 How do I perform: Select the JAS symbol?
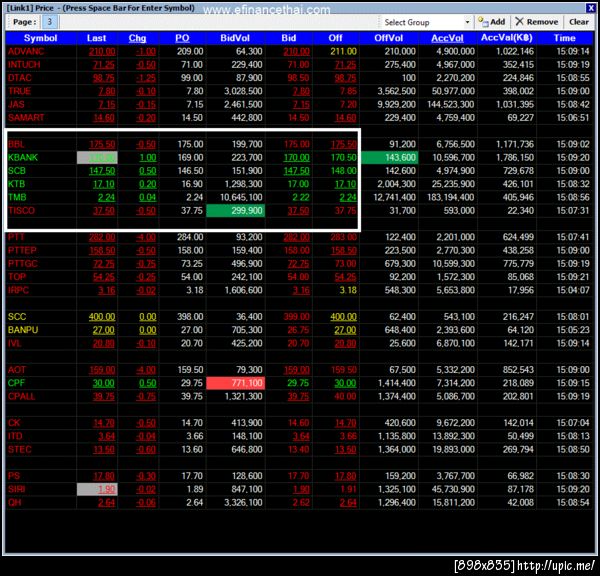coord(16,104)
